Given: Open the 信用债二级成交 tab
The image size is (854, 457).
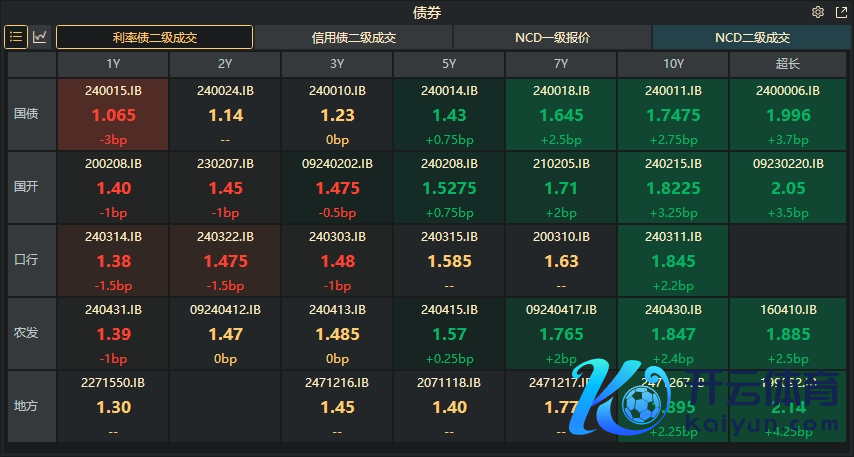Looking at the screenshot, I should (353, 38).
